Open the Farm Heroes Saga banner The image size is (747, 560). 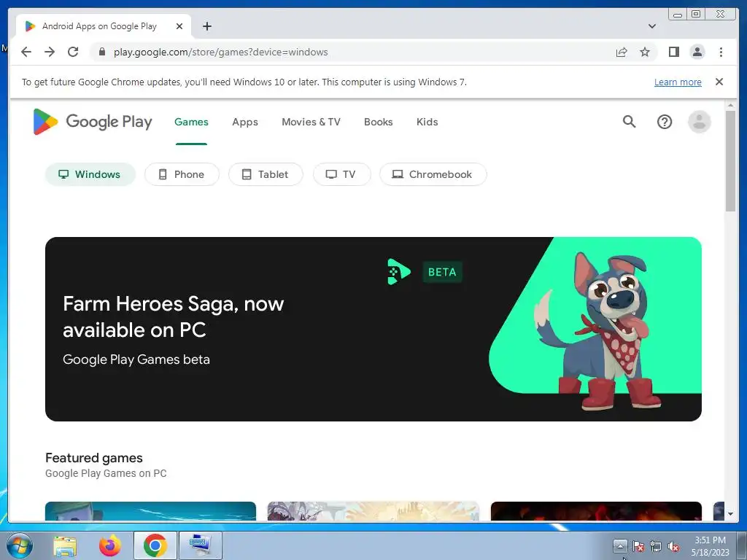pos(373,329)
